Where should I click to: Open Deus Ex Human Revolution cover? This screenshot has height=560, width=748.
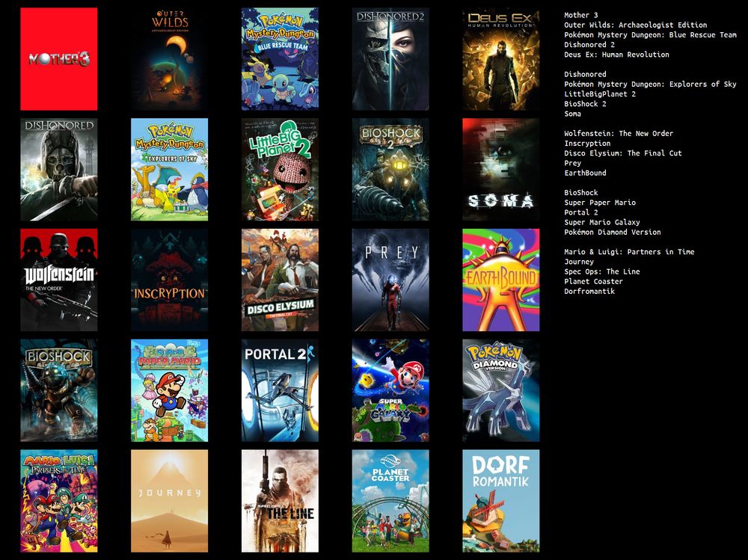click(x=501, y=58)
